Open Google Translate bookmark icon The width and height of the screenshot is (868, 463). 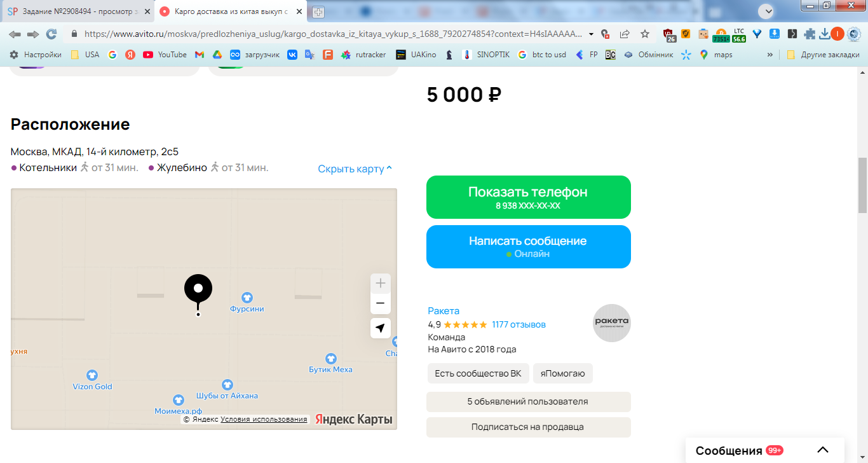[x=309, y=55]
